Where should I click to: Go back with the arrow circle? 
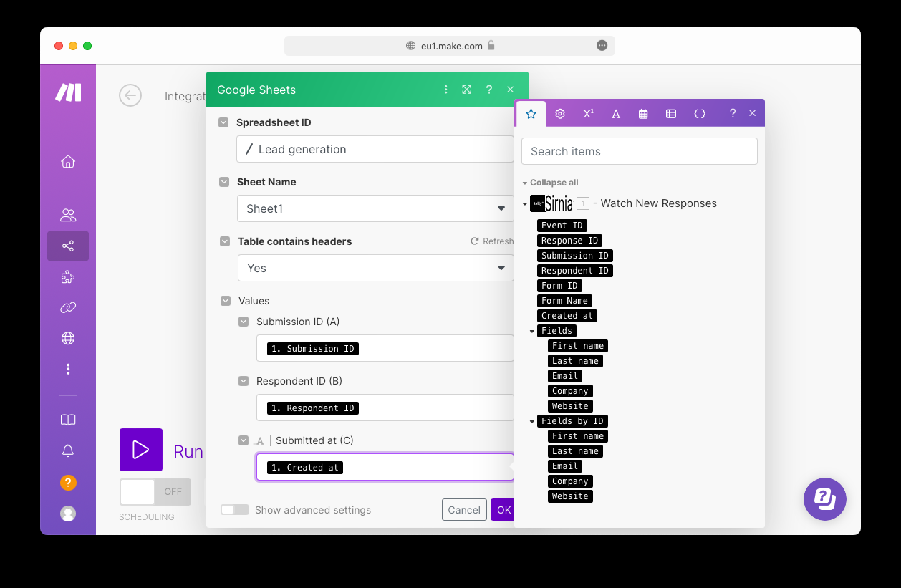point(130,95)
